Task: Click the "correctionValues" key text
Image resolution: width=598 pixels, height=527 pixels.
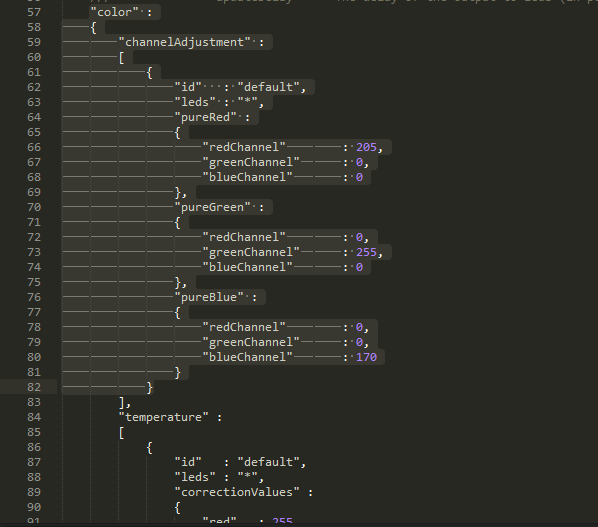Action: (237, 492)
